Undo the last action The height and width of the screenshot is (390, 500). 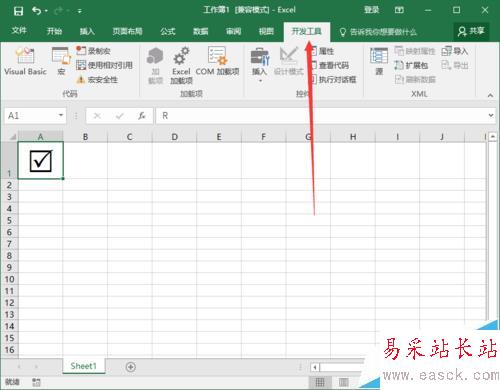tap(36, 11)
